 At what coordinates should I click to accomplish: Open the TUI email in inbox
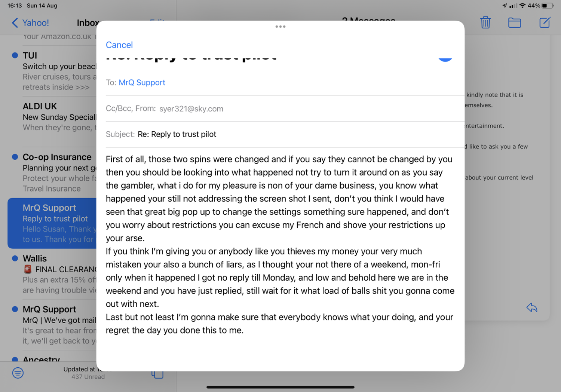pos(56,71)
